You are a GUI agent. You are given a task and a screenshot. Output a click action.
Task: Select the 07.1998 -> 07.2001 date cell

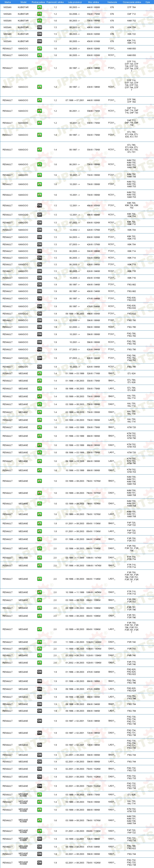click(x=75, y=100)
